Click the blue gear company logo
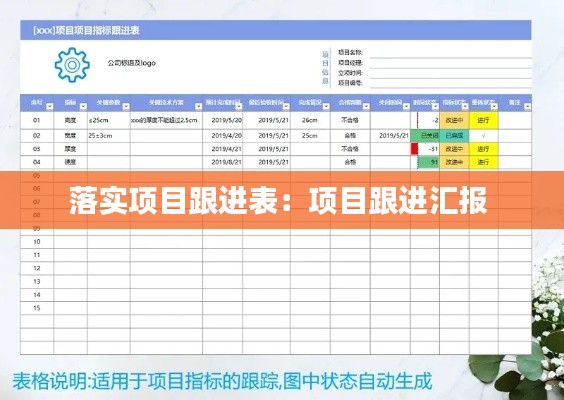This screenshot has width=564, height=400. [72, 65]
